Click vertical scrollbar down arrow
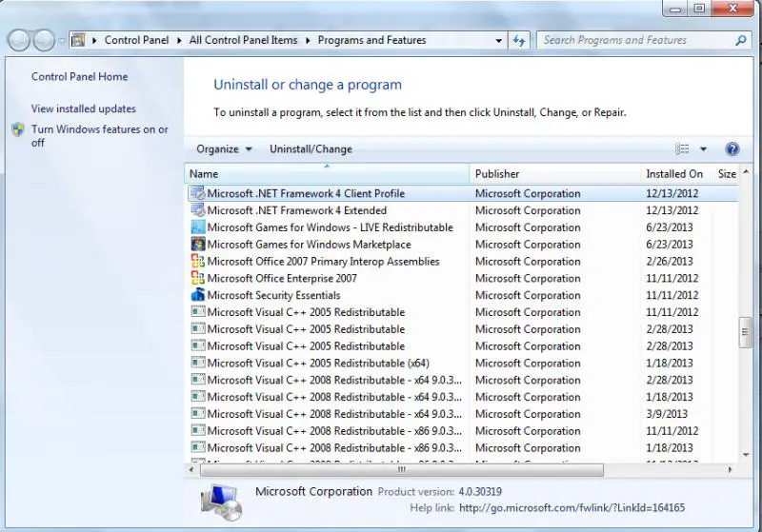The image size is (762, 532). pos(746,455)
